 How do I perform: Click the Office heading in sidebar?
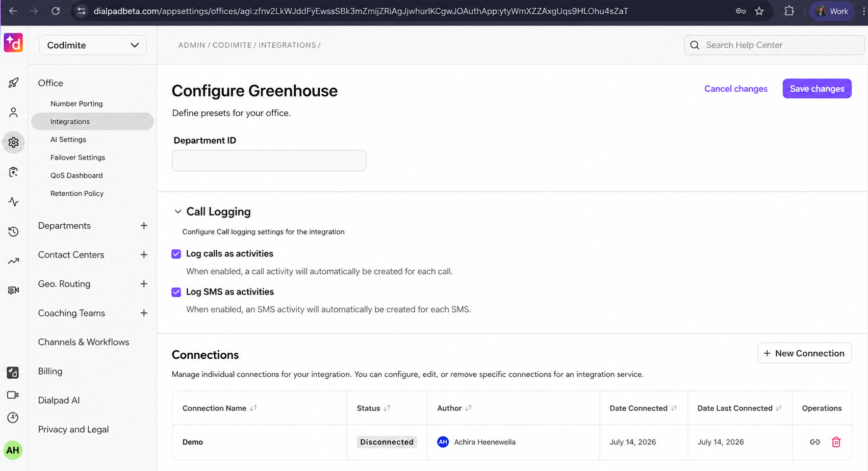tap(50, 83)
